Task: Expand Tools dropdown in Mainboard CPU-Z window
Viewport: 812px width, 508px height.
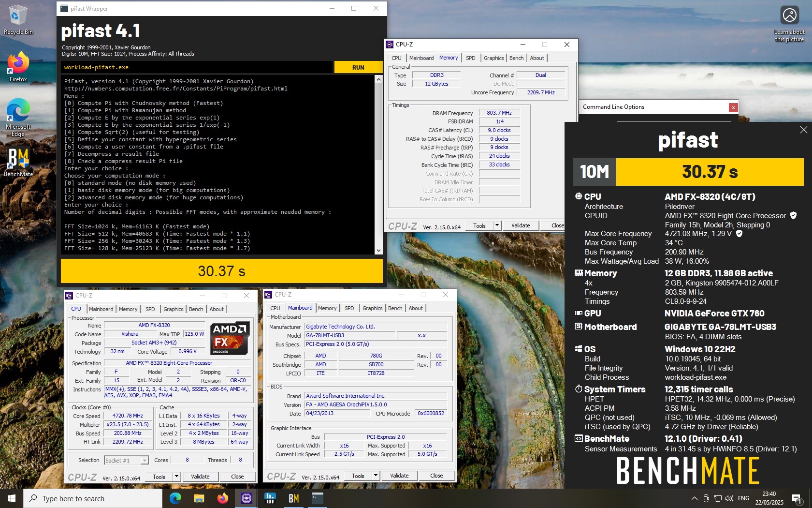Action: (376, 476)
